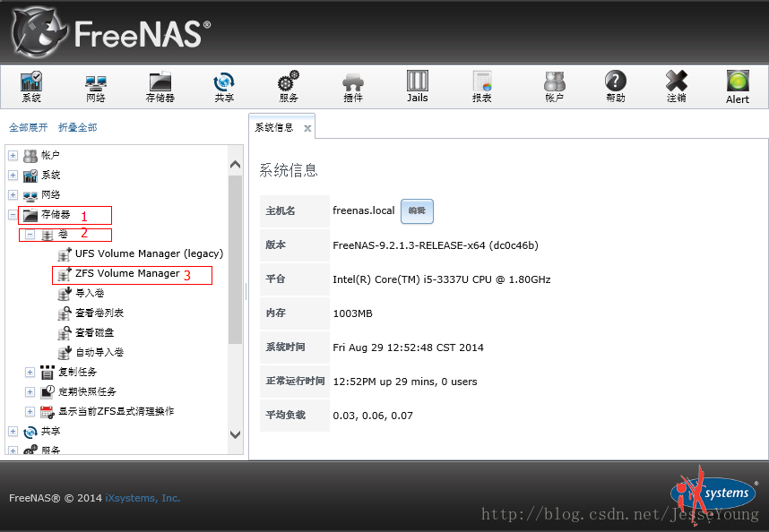Click the tree panel scrollbar thumb
The width and height of the screenshot is (769, 532).
(x=236, y=260)
